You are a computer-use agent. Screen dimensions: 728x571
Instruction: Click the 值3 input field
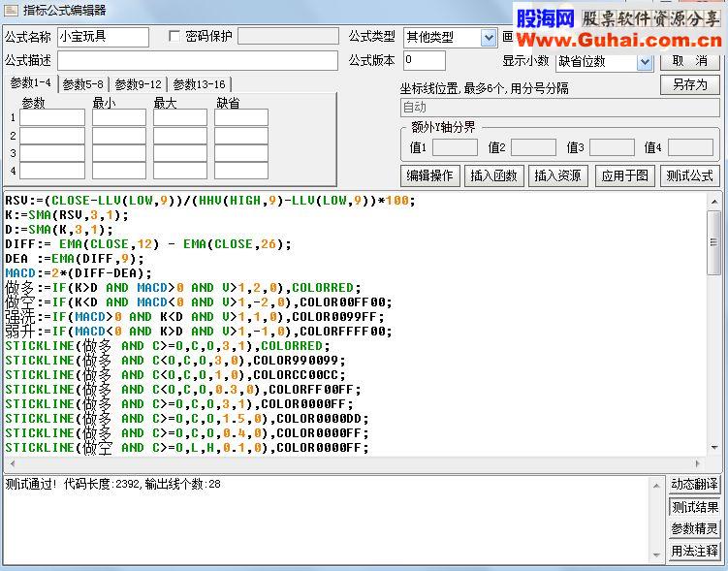coord(612,147)
